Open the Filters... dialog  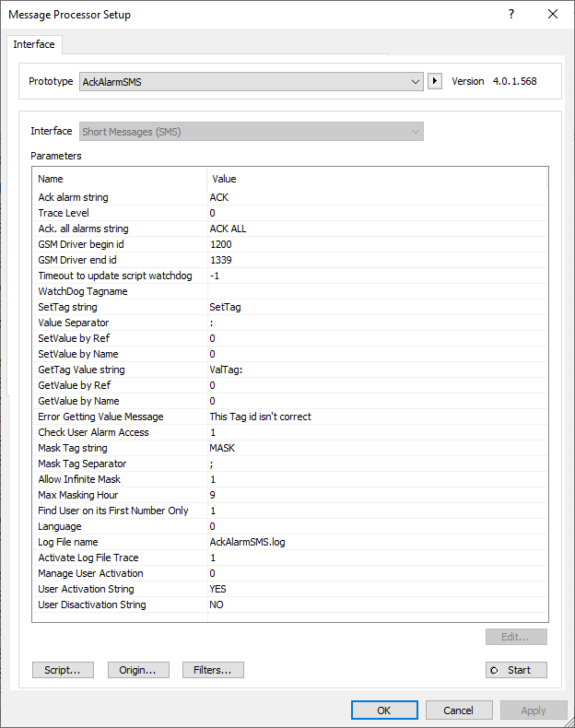213,670
